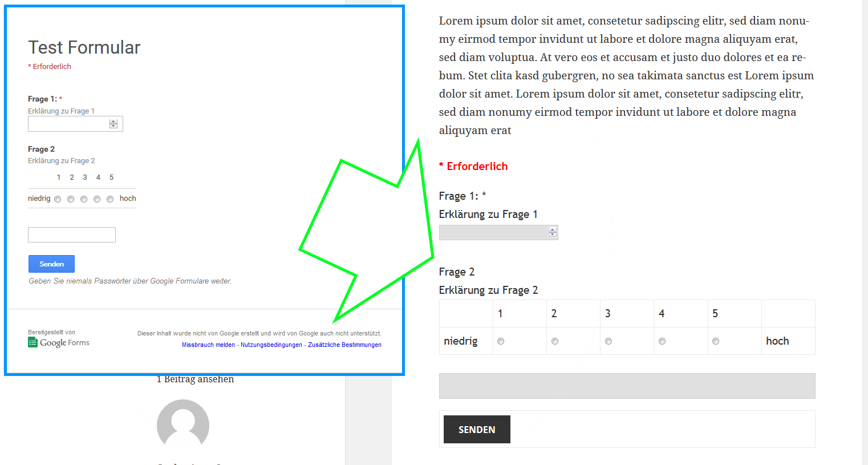Click the gray input field on the right form
Screen dimensions: 868x465
point(627,386)
